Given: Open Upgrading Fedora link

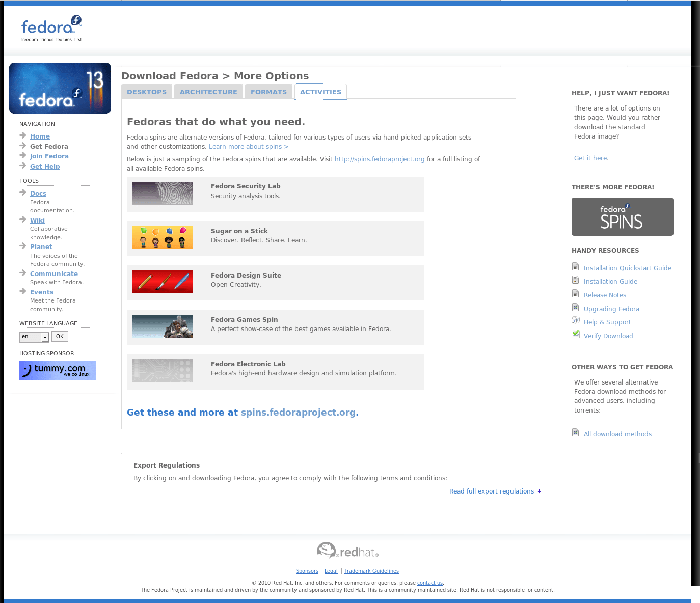Looking at the screenshot, I should coord(611,309).
